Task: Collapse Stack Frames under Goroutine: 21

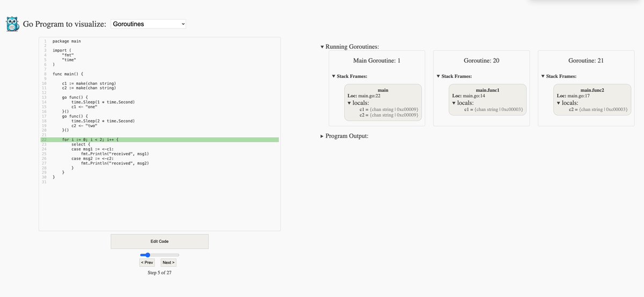Action: click(559, 76)
